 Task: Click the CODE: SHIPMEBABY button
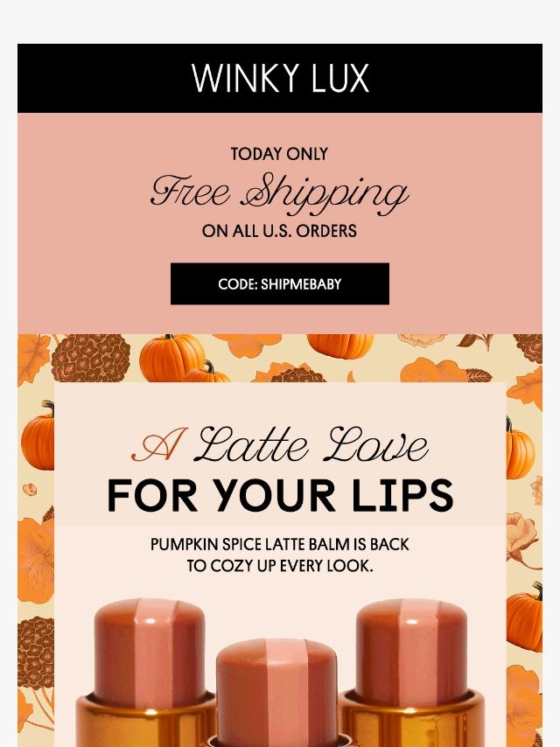point(280,283)
